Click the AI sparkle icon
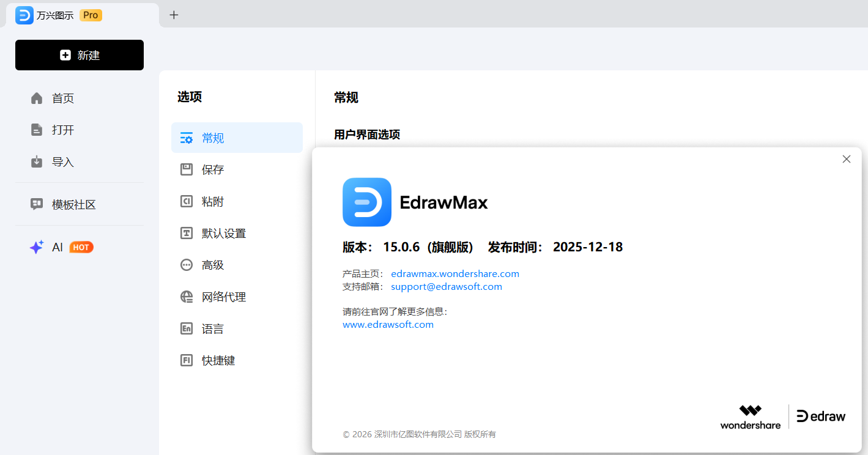Screen dimensions: 868x455 [x=37, y=248]
